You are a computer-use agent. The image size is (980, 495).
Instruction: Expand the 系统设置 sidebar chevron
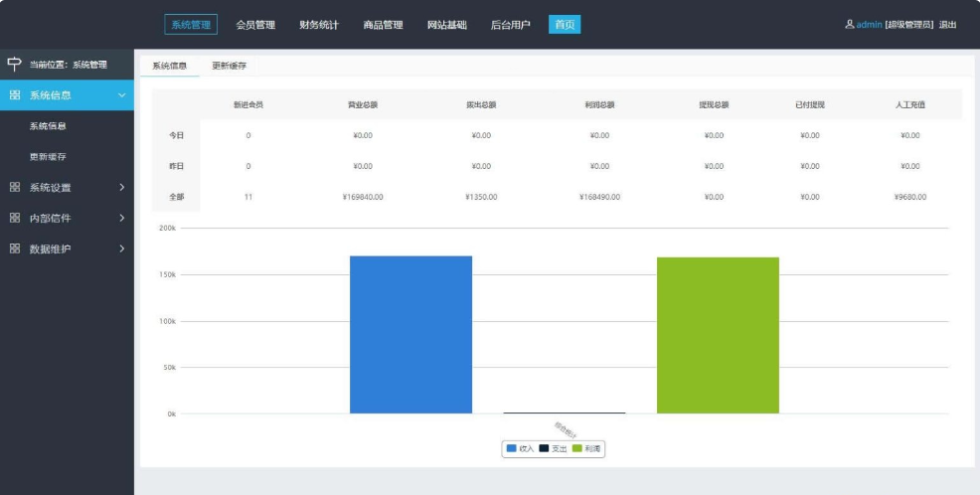[x=121, y=187]
